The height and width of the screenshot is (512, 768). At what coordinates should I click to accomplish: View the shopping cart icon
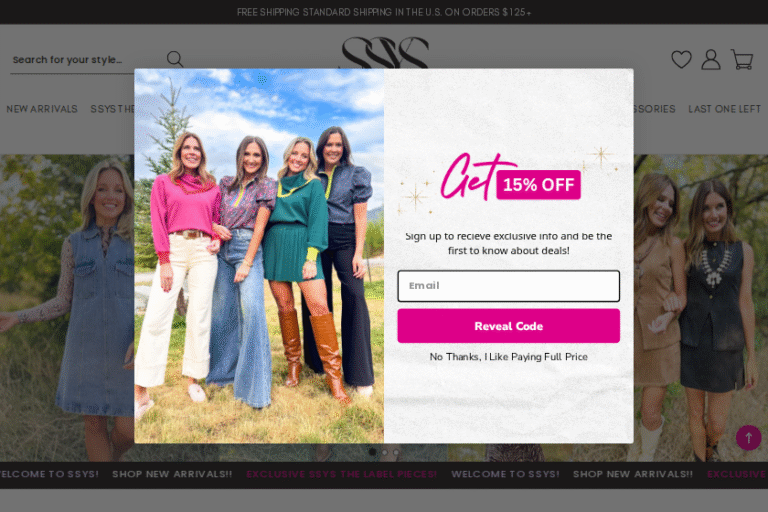(x=742, y=59)
